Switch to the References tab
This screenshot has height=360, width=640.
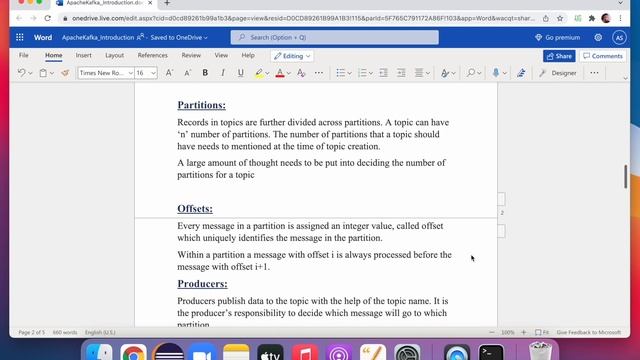pos(153,55)
